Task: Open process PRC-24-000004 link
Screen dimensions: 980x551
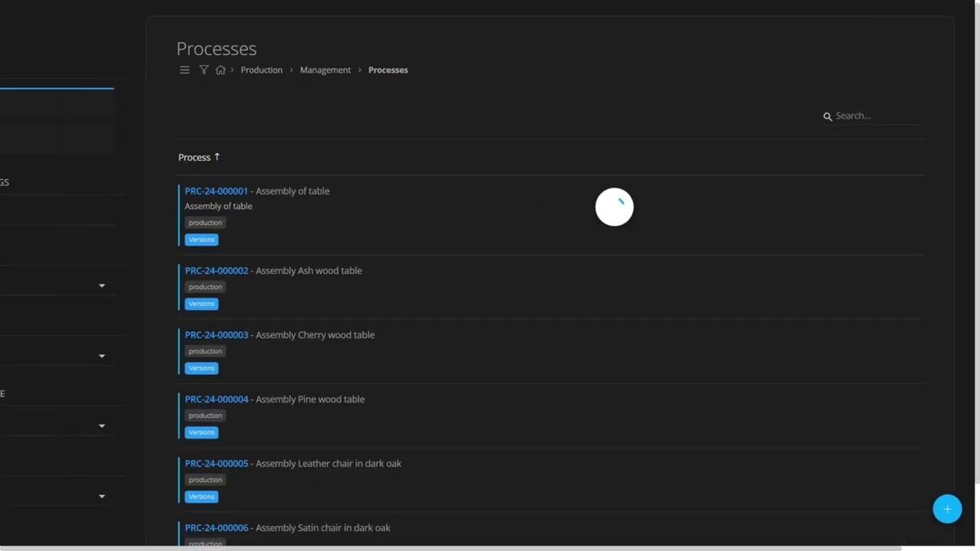Action: point(217,399)
